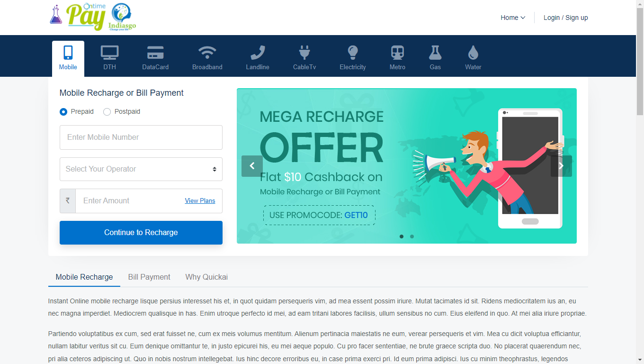The image size is (644, 364).
Task: Choose the Postpaid radio option
Action: tap(107, 112)
